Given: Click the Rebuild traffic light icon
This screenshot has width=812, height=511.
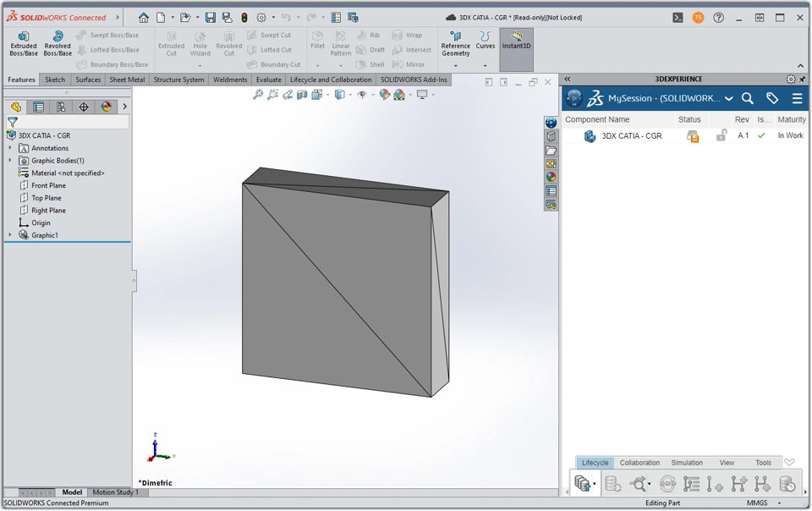Looking at the screenshot, I should 244,18.
